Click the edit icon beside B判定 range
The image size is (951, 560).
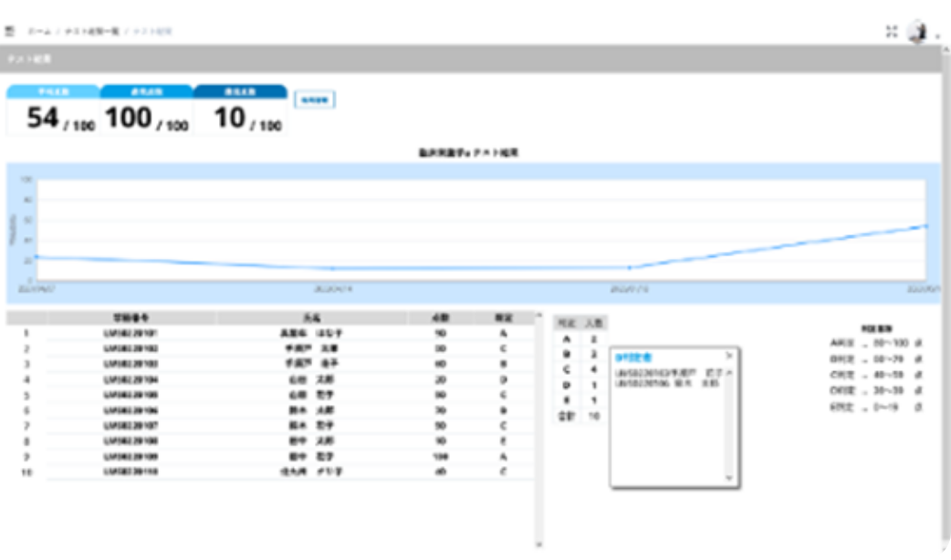coord(917,360)
